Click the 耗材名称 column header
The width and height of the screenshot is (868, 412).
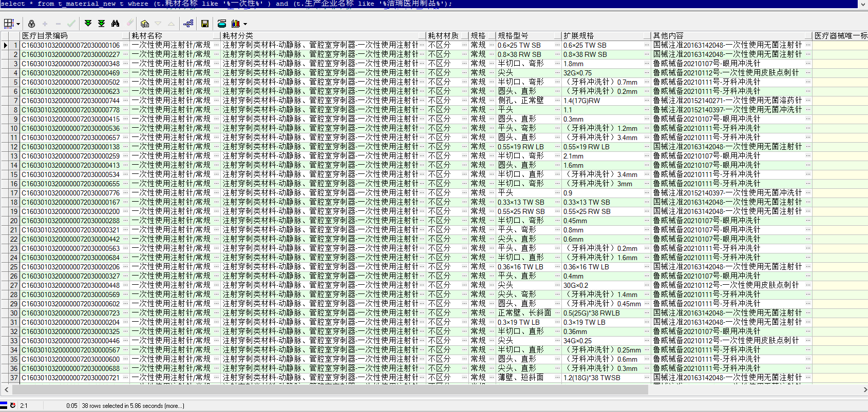[175, 35]
